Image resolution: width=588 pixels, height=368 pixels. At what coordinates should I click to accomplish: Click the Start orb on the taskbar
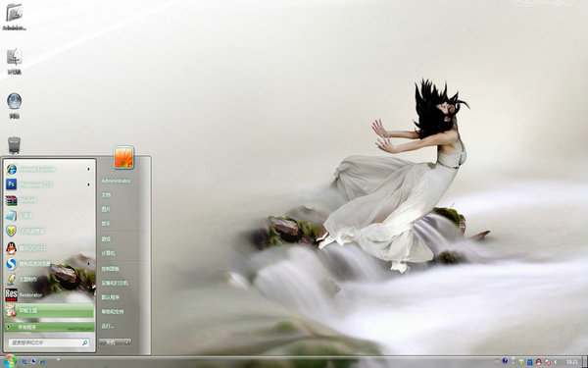[x=9, y=361]
